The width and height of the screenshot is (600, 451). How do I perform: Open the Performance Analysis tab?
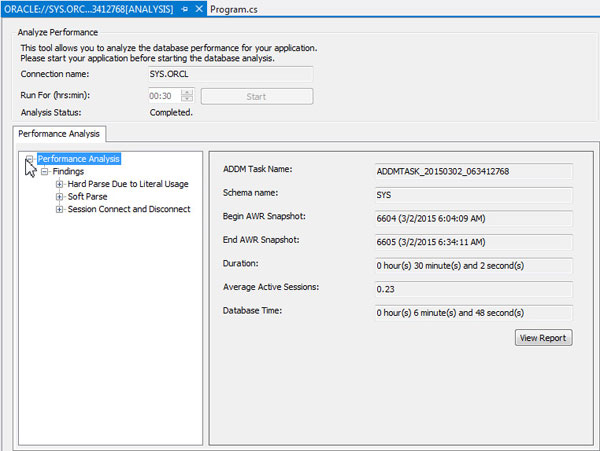(x=59, y=134)
